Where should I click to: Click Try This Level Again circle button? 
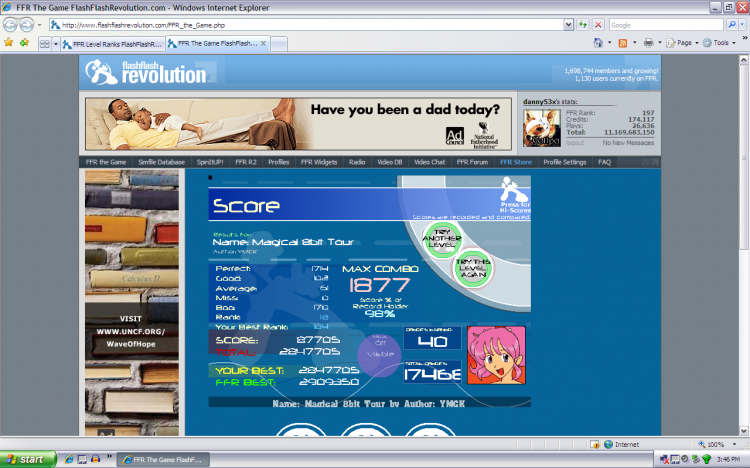(x=473, y=268)
